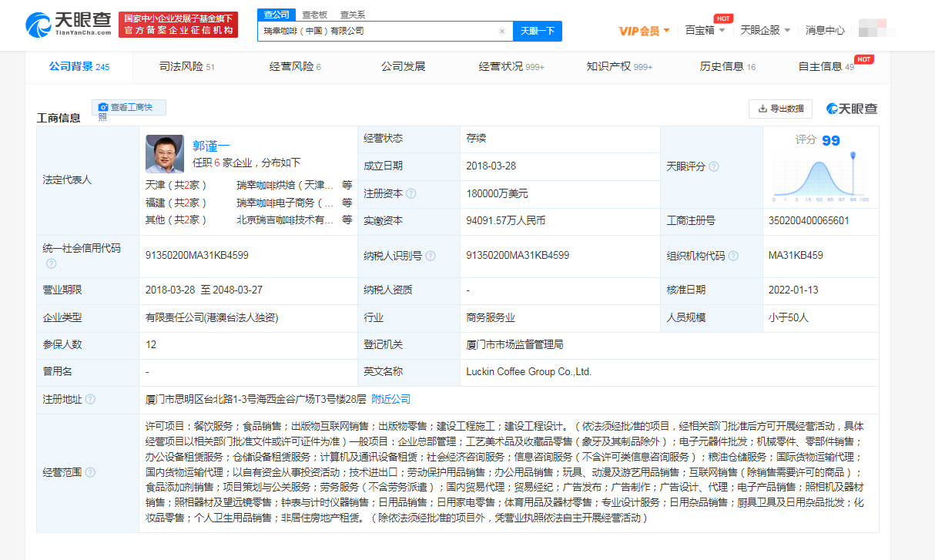Click 等 after 瑞幸咖啡烘焙 row
Viewport: 935px width, 560px height.
point(347,186)
